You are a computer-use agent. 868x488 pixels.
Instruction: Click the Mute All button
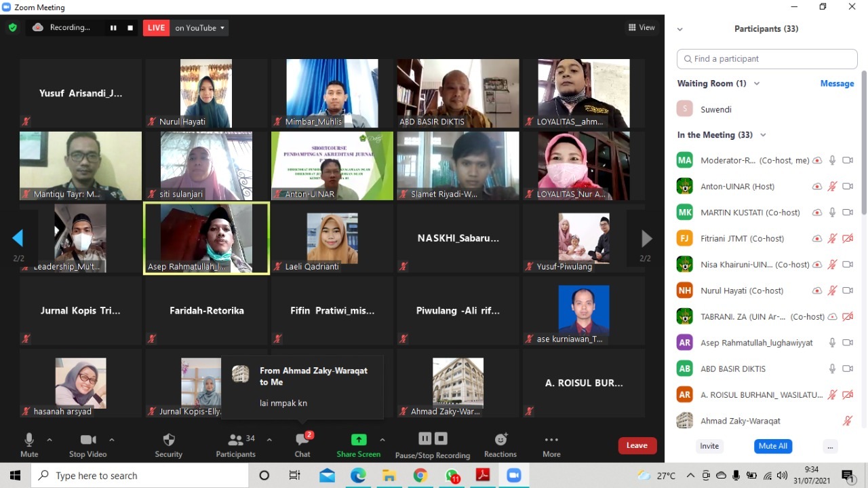click(773, 446)
